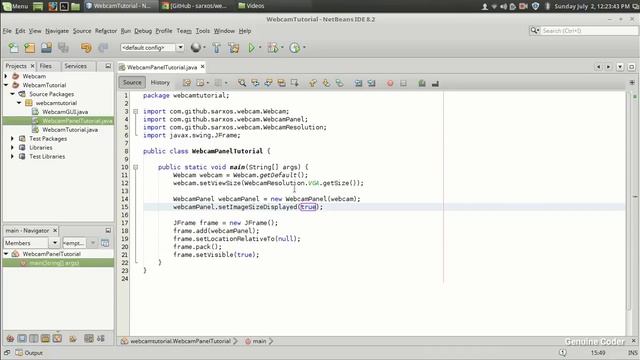
Task: Start macro recording with red circle
Action: pos(390,83)
